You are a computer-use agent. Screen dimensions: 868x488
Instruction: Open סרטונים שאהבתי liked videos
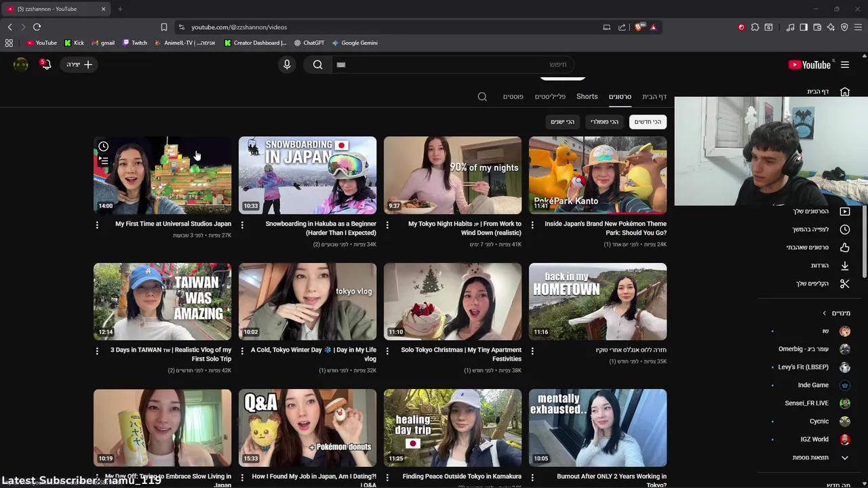tap(818, 247)
